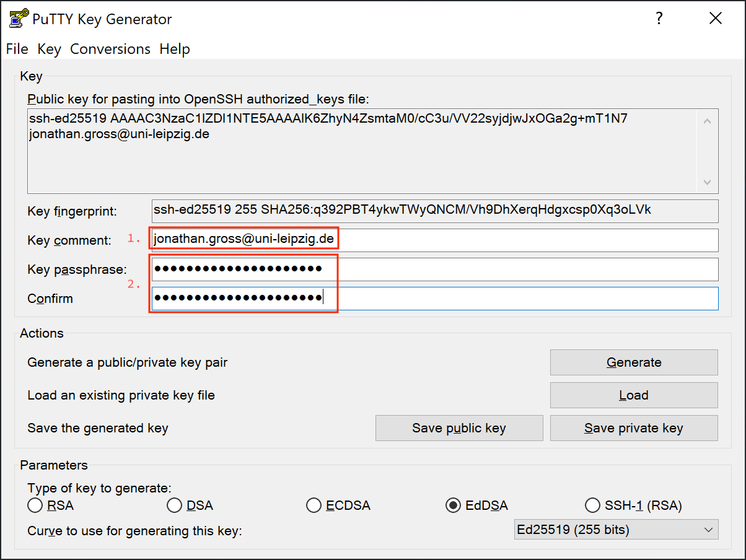Open the File menu

click(17, 49)
